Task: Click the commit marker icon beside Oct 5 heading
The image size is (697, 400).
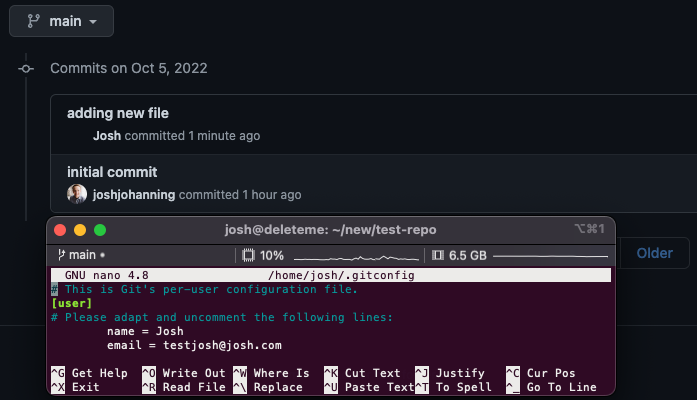Action: (x=25, y=68)
